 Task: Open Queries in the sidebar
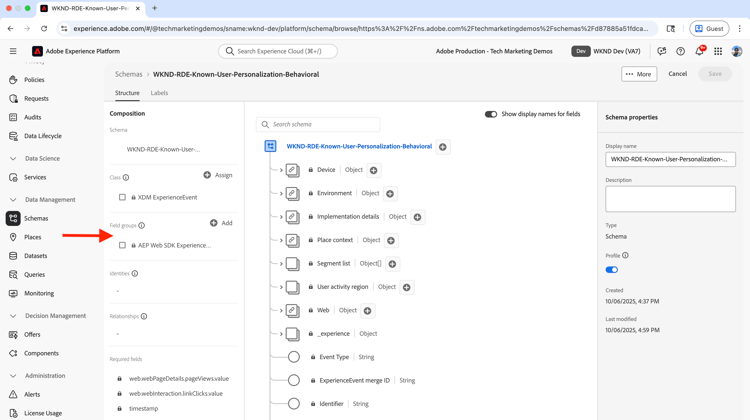coord(34,275)
